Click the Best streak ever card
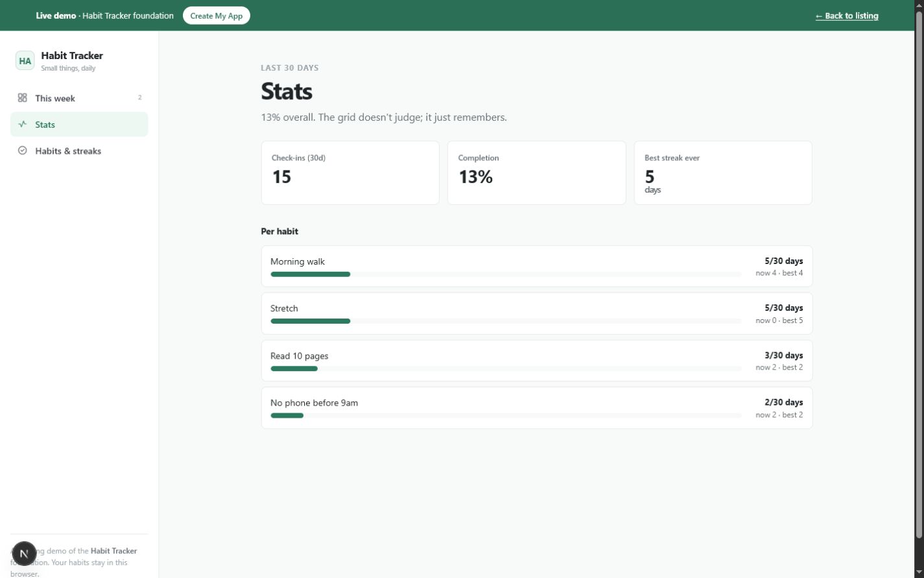 click(723, 173)
